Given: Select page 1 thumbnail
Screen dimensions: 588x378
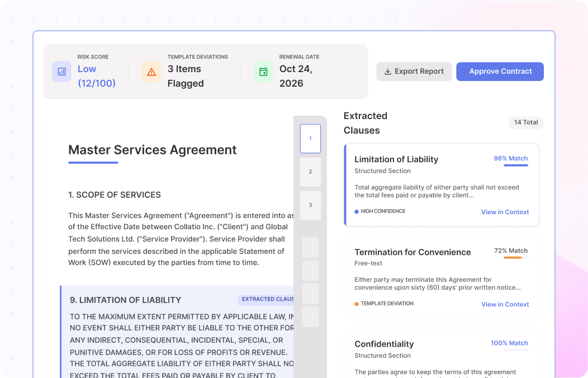Looking at the screenshot, I should click(x=310, y=138).
